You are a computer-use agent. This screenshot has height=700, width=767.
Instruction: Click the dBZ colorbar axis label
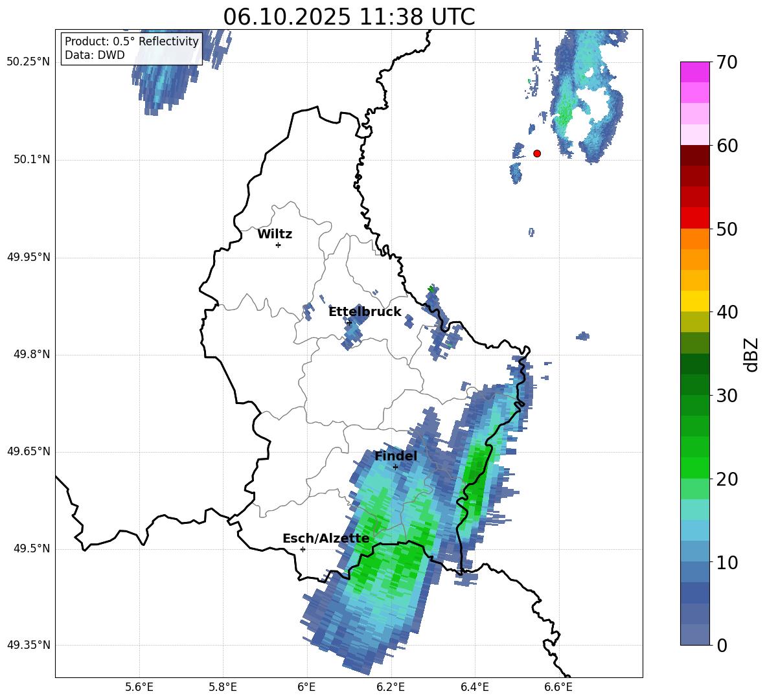752,354
